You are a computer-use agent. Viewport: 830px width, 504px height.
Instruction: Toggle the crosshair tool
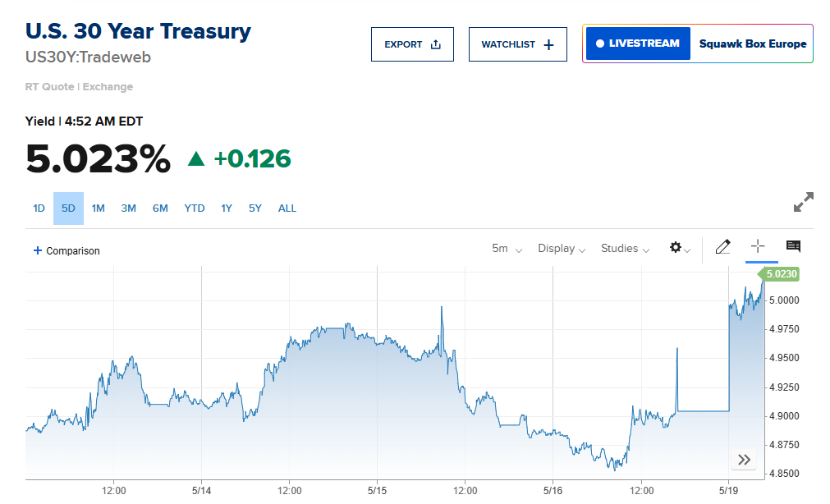pos(758,247)
